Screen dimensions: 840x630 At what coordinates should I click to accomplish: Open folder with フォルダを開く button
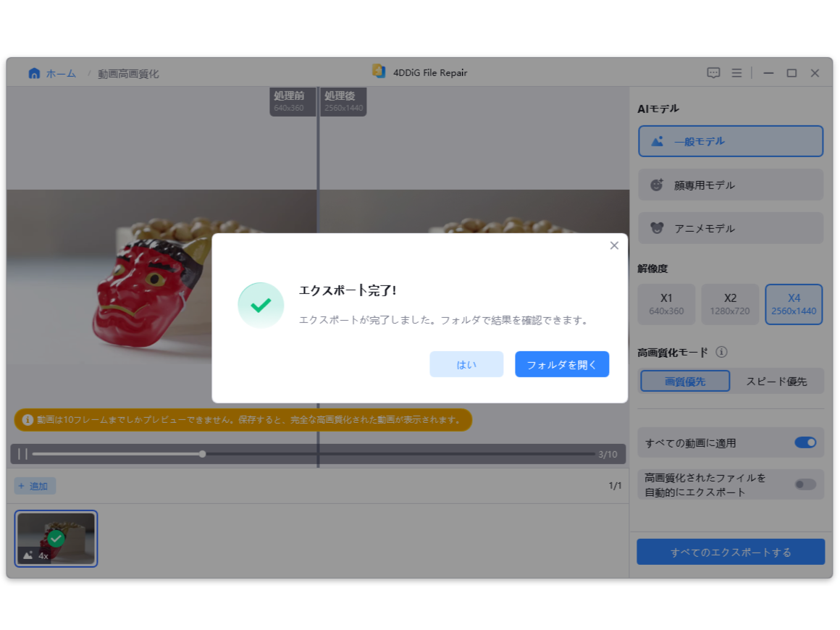pos(561,364)
